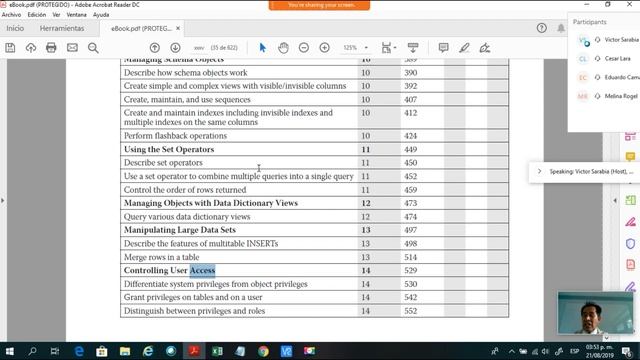Image resolution: width=640 pixels, height=360 pixels.
Task: Click the yellow comment tool in sidebar
Action: coord(630,156)
